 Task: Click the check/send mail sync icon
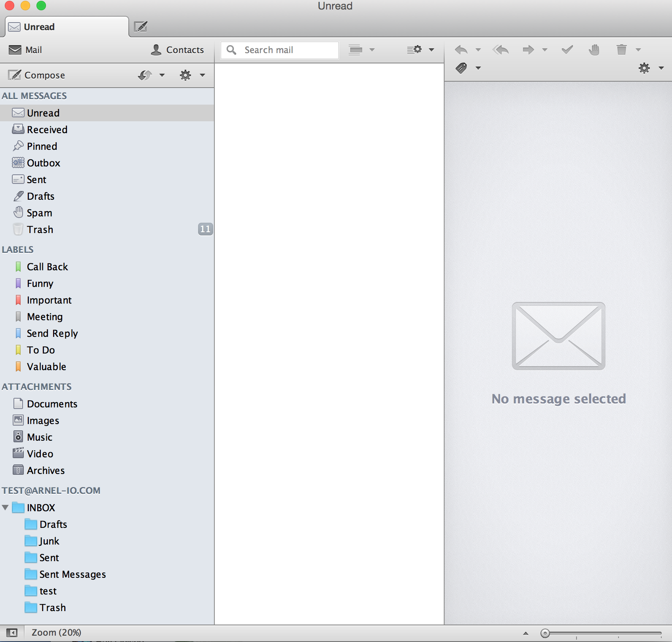[x=145, y=75]
